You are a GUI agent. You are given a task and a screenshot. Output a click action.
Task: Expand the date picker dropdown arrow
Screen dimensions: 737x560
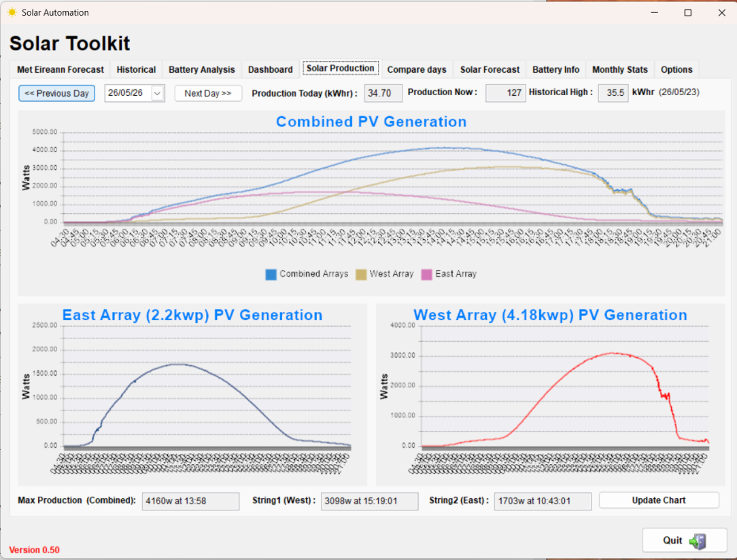pyautogui.click(x=158, y=94)
